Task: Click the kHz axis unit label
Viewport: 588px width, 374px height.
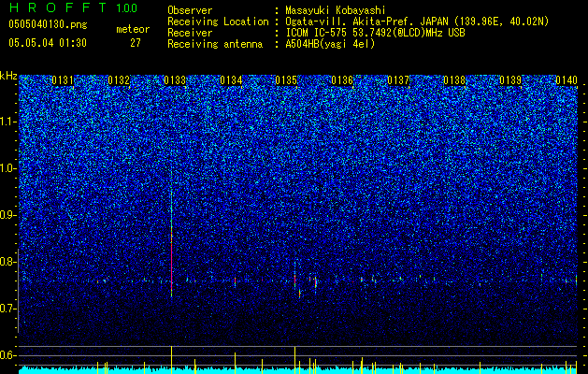Action: point(8,76)
